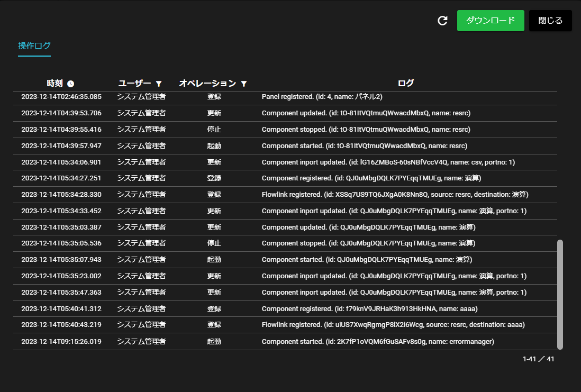Click the vertical scrollbar thumb
The width and height of the screenshot is (581, 392).
(560, 294)
